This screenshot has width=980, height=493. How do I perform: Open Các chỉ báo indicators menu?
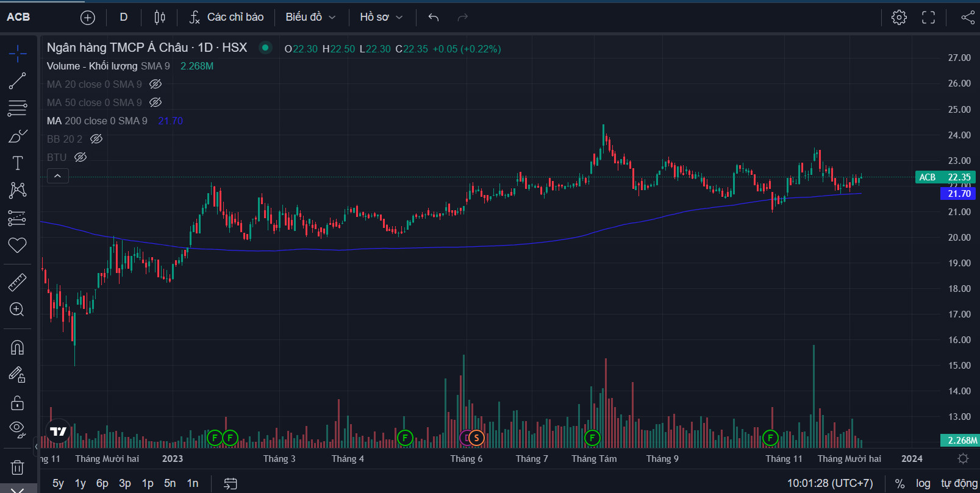[x=226, y=17]
